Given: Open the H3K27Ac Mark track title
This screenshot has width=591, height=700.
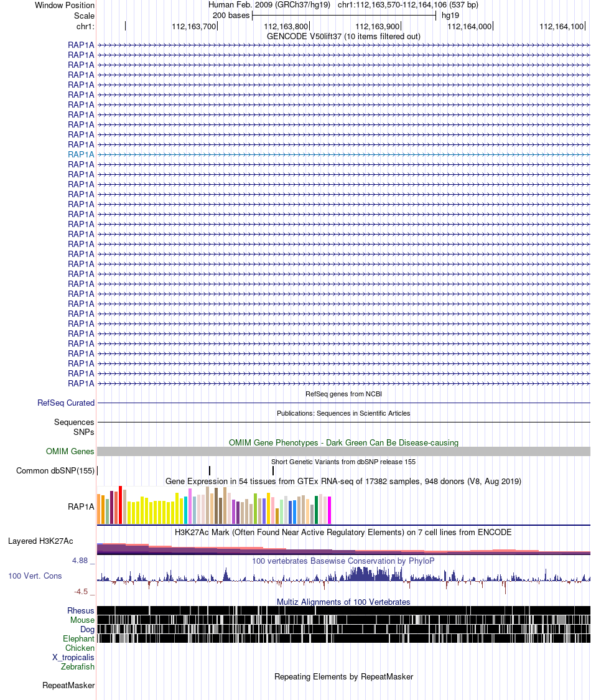Looking at the screenshot, I should (x=343, y=532).
